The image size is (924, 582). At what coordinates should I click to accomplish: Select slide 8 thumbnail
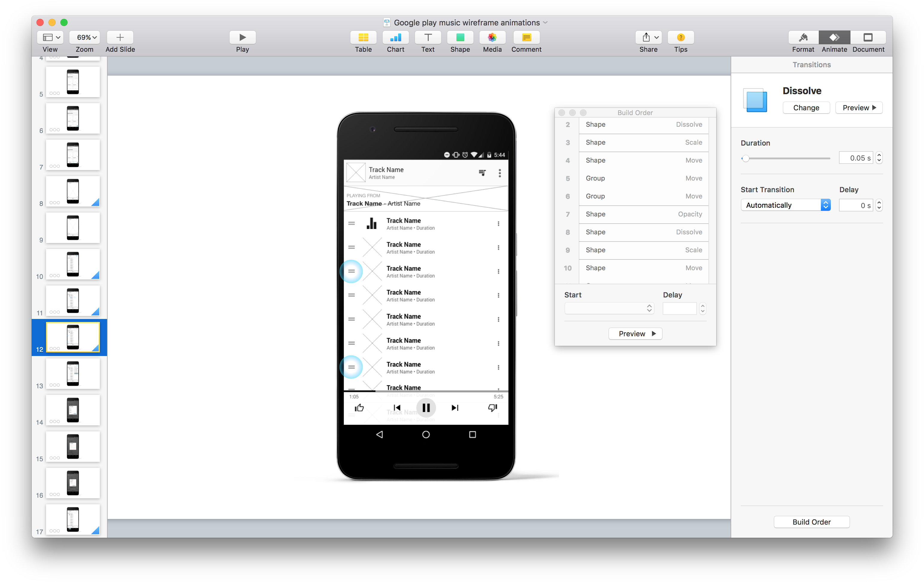(x=73, y=191)
